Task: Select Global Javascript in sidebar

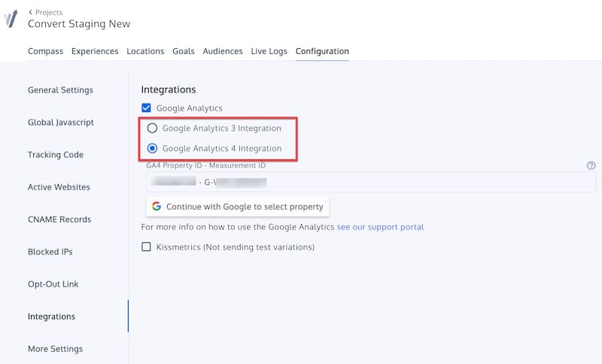Action: tap(60, 123)
